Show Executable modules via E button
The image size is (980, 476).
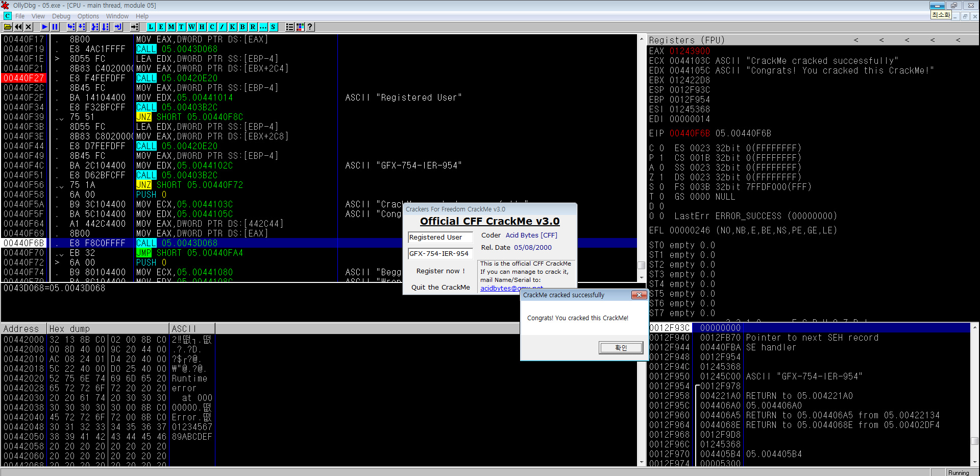161,27
